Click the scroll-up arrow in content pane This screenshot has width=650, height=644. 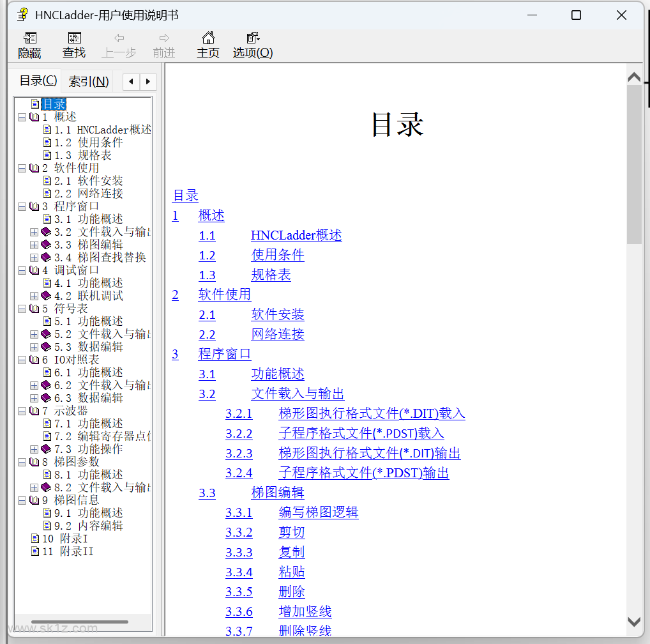pos(634,77)
